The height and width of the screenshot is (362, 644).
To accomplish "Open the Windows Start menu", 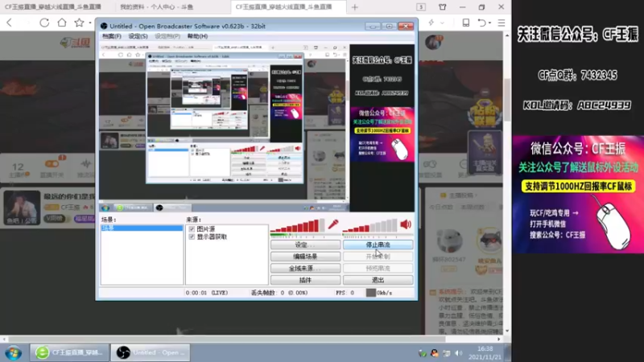I will click(14, 352).
